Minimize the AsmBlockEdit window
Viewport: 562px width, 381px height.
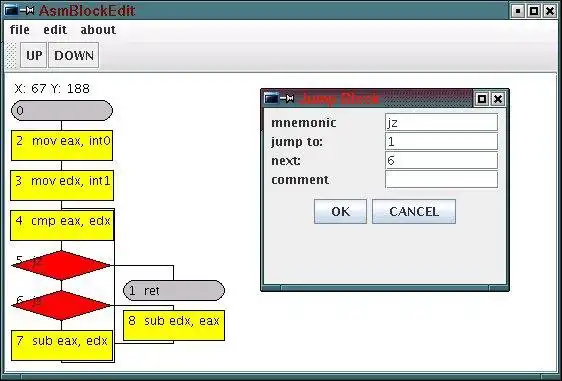(x=518, y=11)
